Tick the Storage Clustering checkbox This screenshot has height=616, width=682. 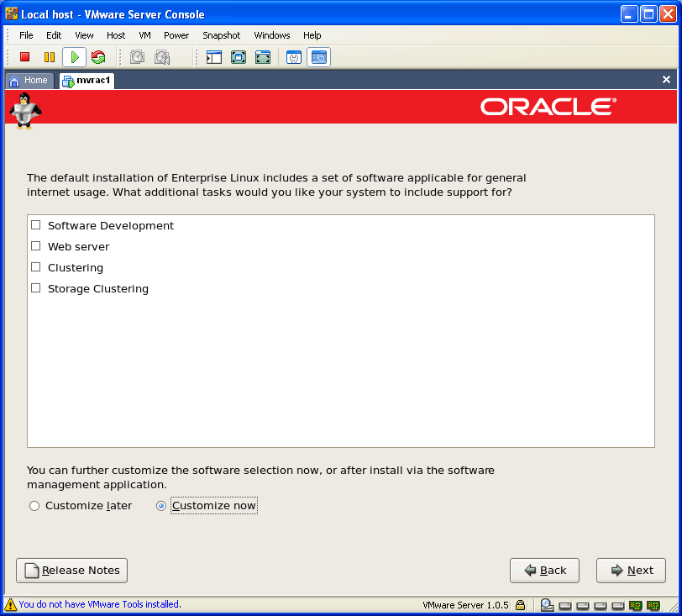[x=35, y=288]
